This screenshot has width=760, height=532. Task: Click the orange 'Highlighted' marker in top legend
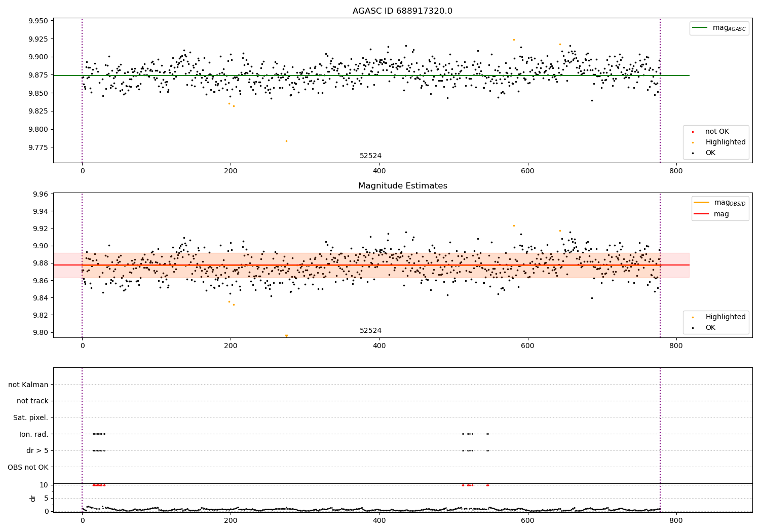click(x=693, y=142)
